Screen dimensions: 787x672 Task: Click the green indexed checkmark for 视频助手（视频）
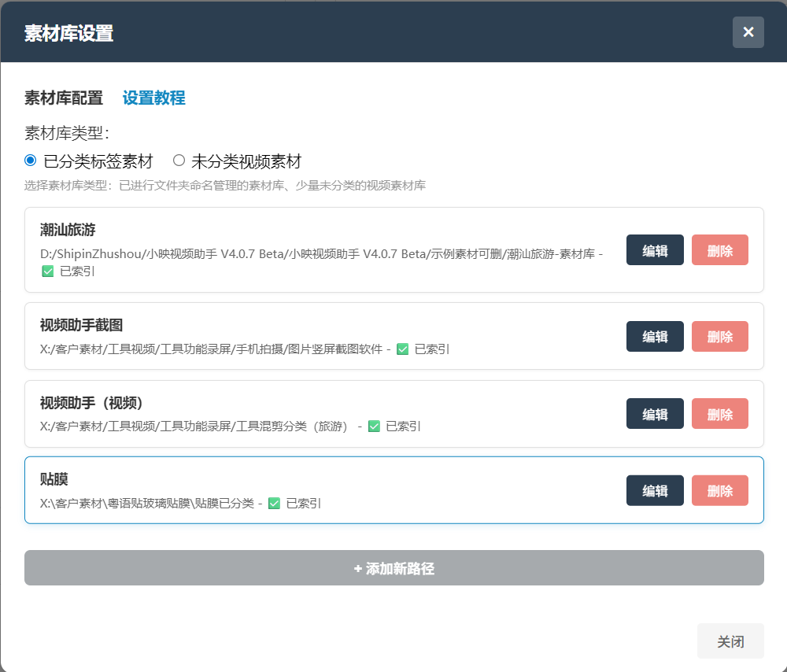[374, 426]
